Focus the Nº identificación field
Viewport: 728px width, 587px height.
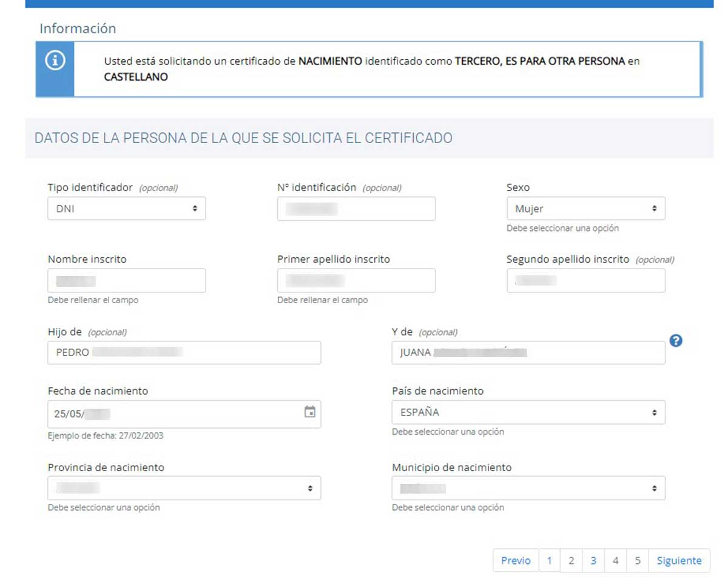pos(356,209)
